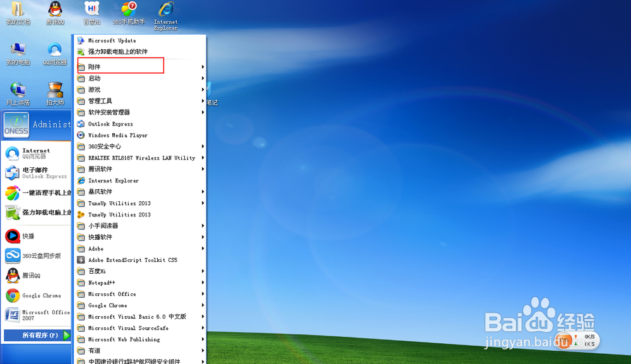Open the 360手机助手 desktop icon

point(128,13)
